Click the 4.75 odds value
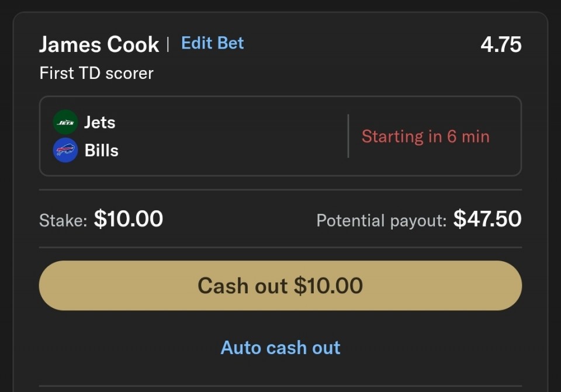 point(500,44)
